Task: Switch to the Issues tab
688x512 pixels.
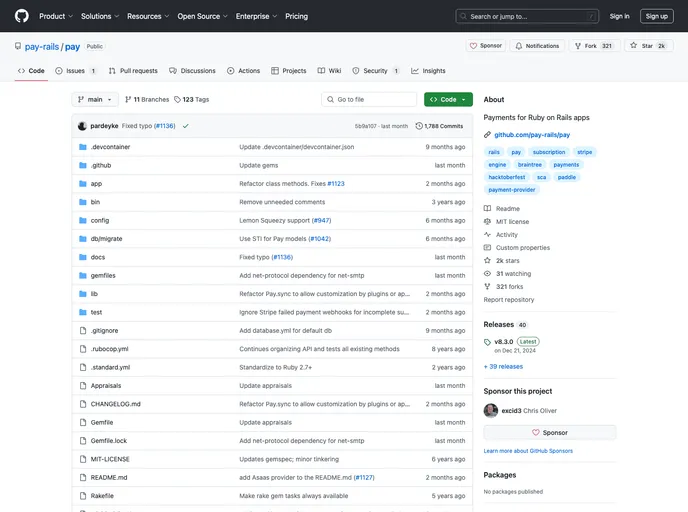Action: click(75, 71)
